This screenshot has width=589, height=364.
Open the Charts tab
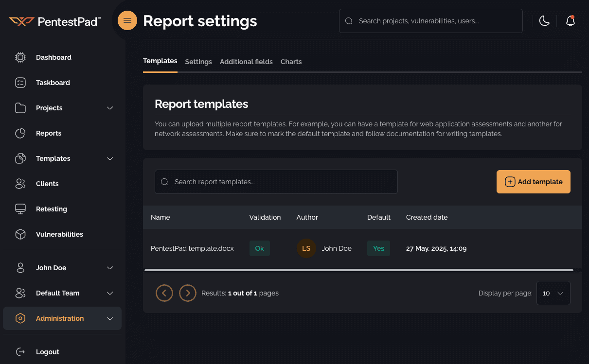pos(291,62)
